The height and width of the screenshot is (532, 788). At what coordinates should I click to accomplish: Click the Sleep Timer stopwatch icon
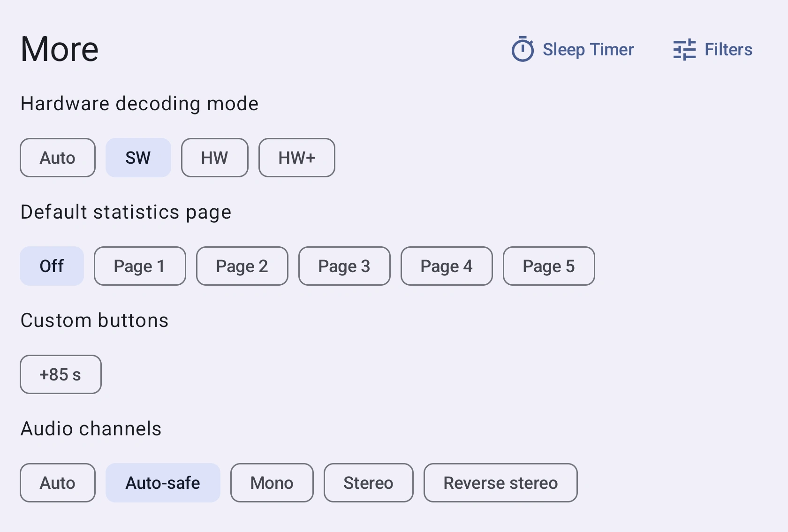(x=522, y=49)
